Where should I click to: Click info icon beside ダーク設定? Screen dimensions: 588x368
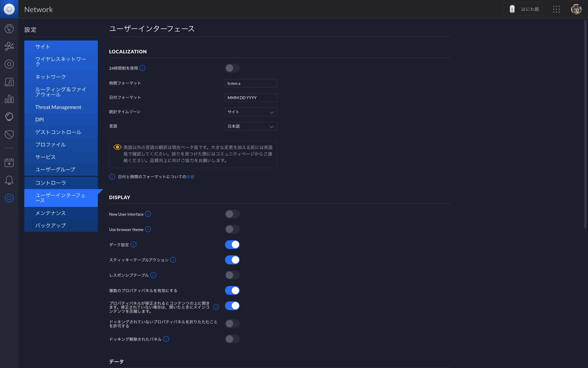(133, 244)
